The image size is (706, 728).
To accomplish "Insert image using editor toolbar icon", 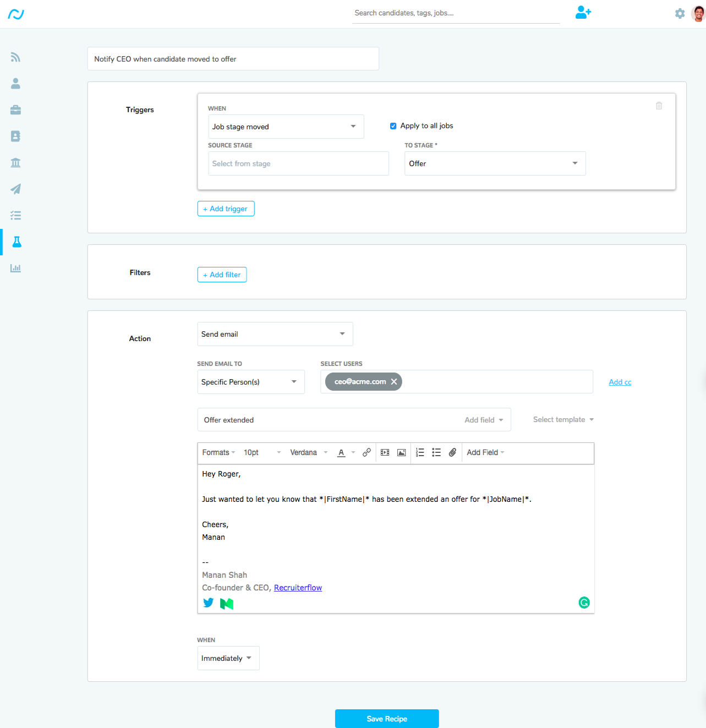I will (x=402, y=452).
